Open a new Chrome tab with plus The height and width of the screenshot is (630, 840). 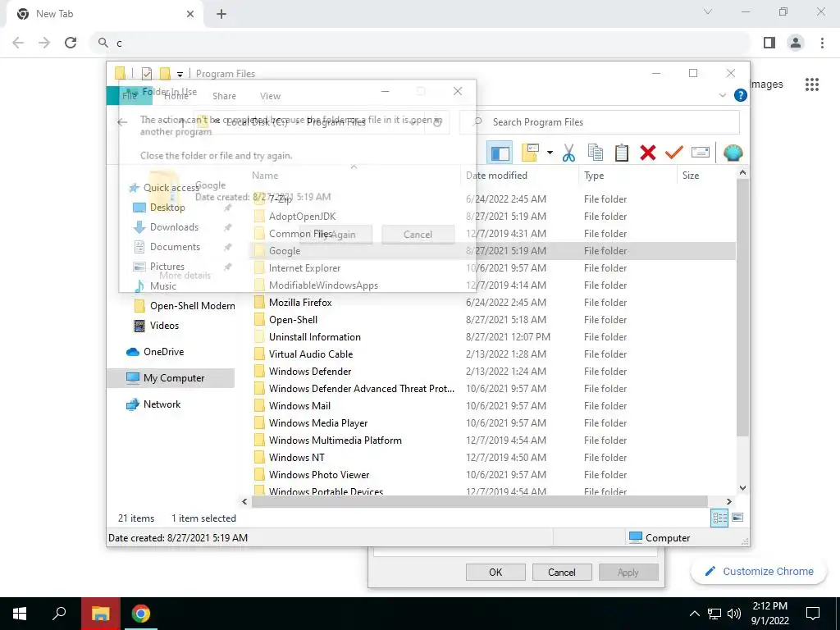click(x=221, y=14)
